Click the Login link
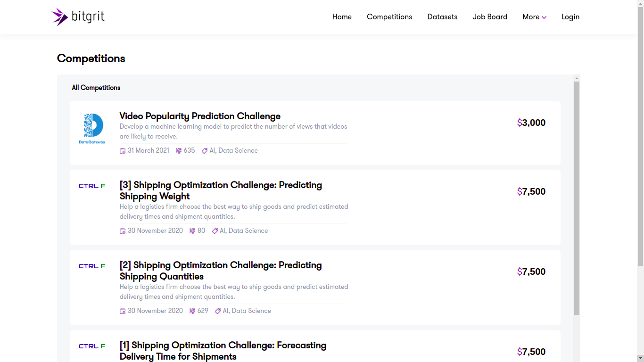Viewport: 644px width, 362px height. (570, 17)
